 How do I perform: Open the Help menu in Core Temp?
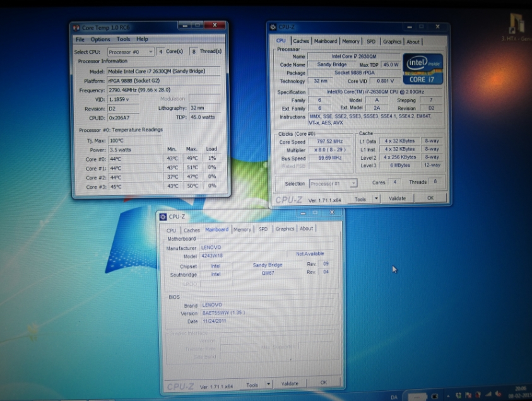point(142,39)
